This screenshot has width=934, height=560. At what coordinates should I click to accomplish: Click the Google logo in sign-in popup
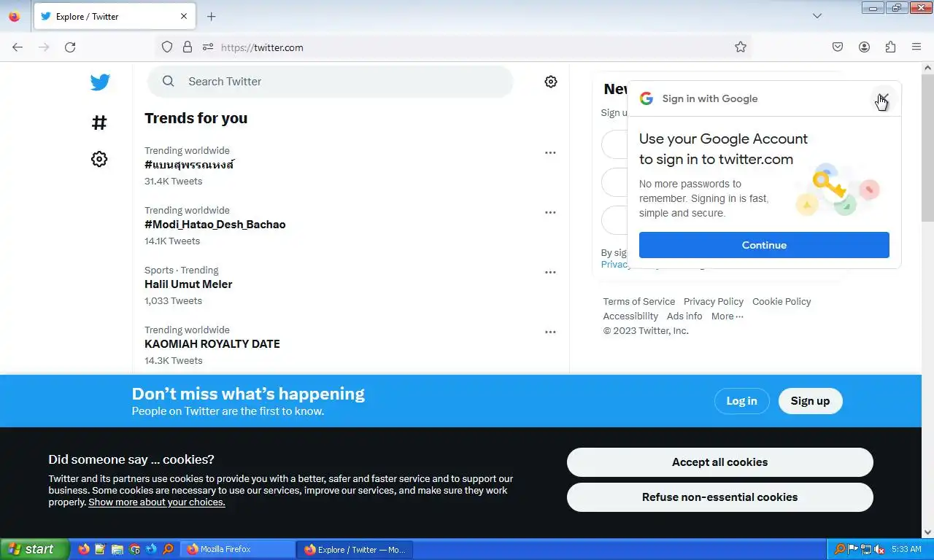coord(646,98)
